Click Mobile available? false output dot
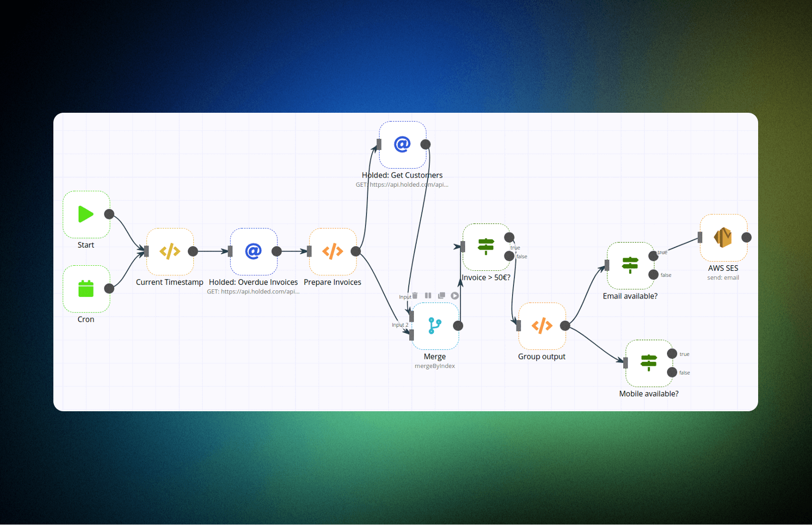The height and width of the screenshot is (525, 812). (672, 372)
